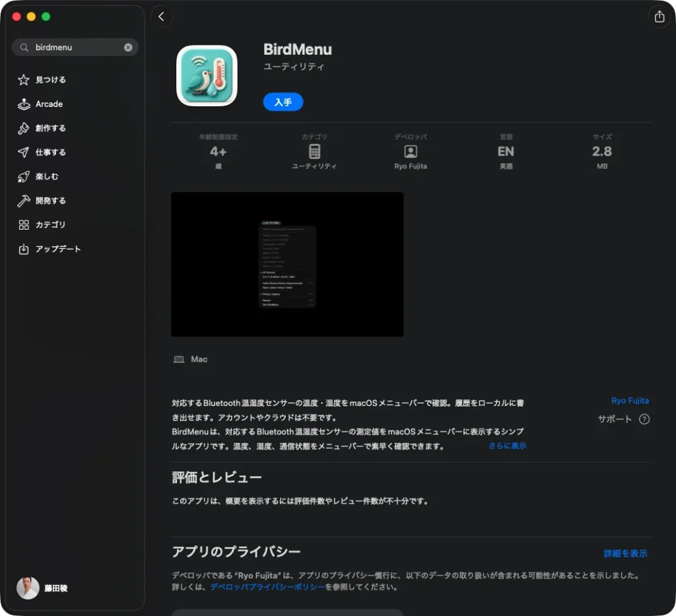Click the 4+ age rating value
The image size is (676, 616).
click(218, 152)
